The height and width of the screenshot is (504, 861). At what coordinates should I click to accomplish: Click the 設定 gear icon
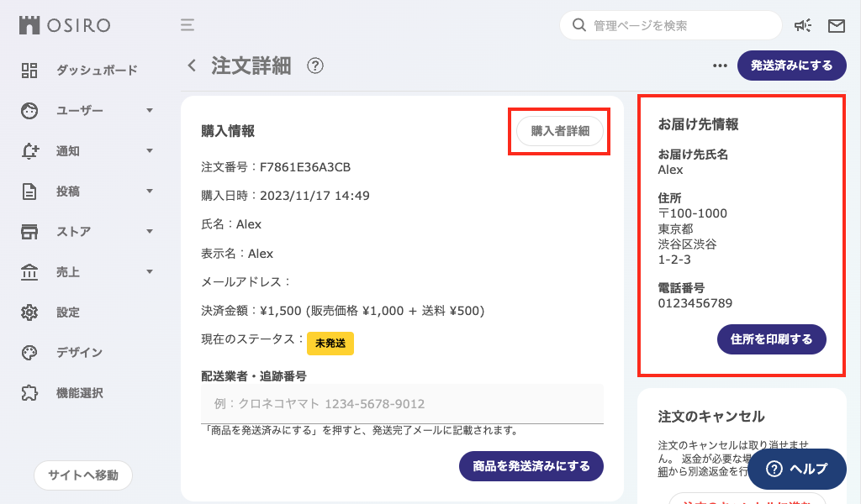29,312
